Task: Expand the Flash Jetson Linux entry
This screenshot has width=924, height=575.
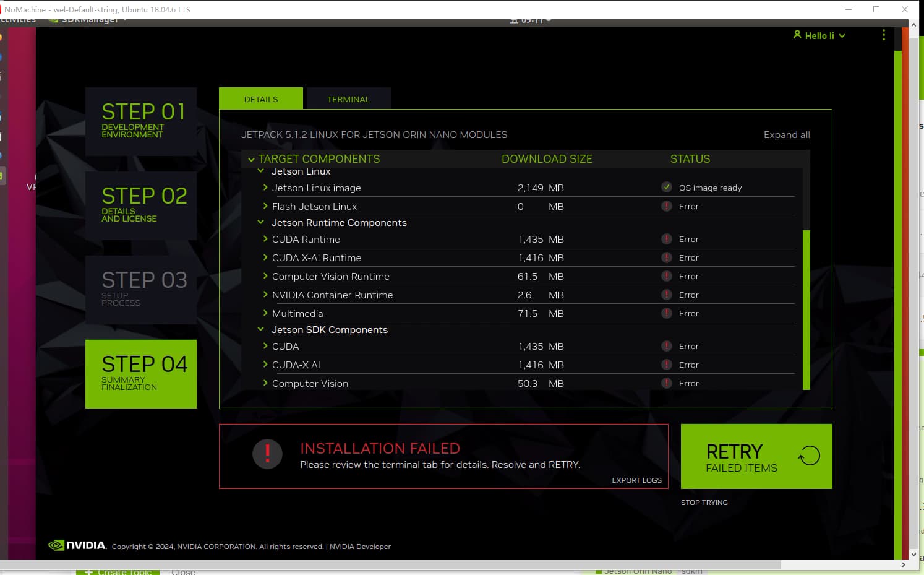Action: pos(265,206)
